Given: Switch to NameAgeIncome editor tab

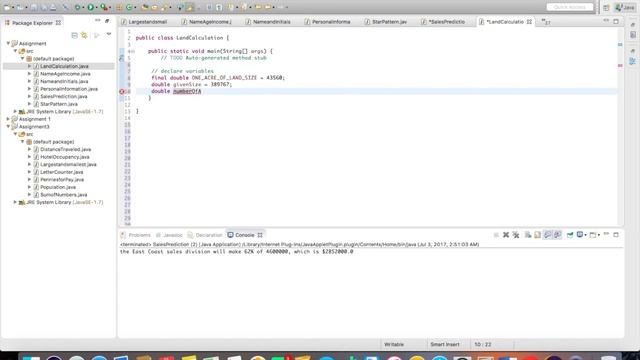Looking at the screenshot, I should 207,22.
